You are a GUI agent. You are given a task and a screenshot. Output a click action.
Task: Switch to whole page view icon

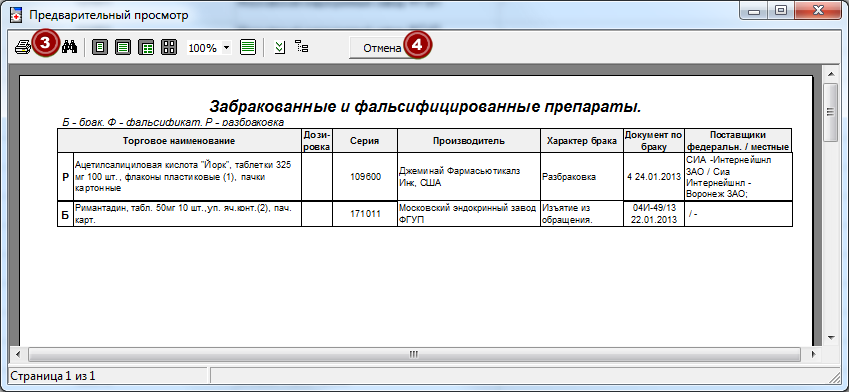(100, 47)
